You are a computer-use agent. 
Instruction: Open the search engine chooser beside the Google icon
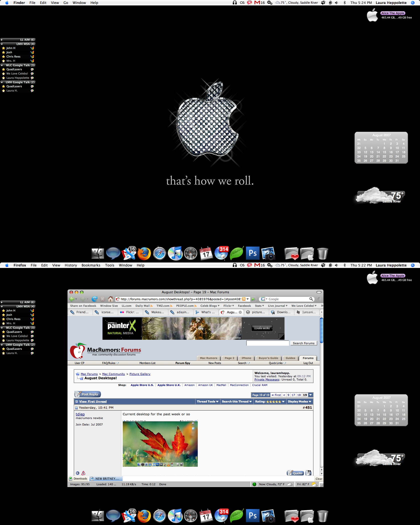266,299
